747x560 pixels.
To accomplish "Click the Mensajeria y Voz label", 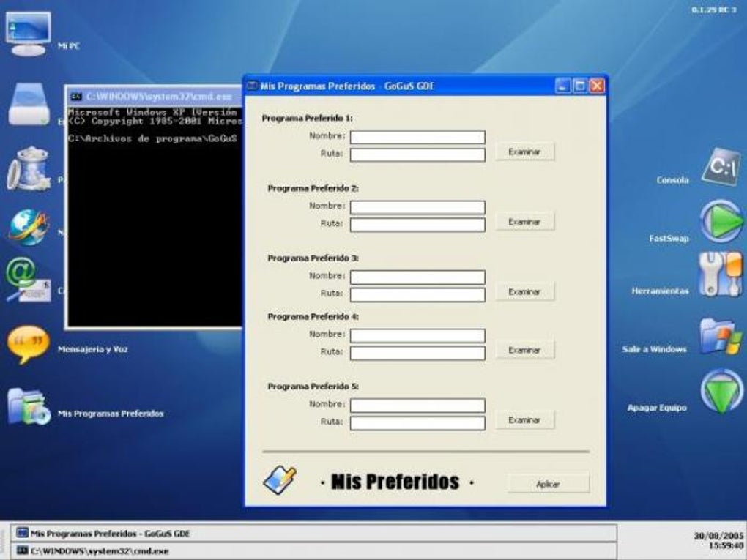I will tap(93, 349).
